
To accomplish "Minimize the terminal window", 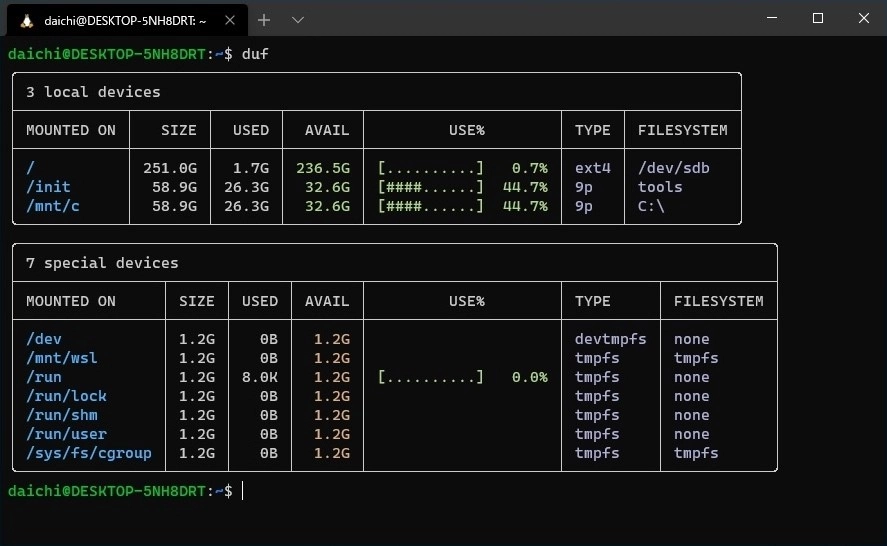I will [771, 18].
